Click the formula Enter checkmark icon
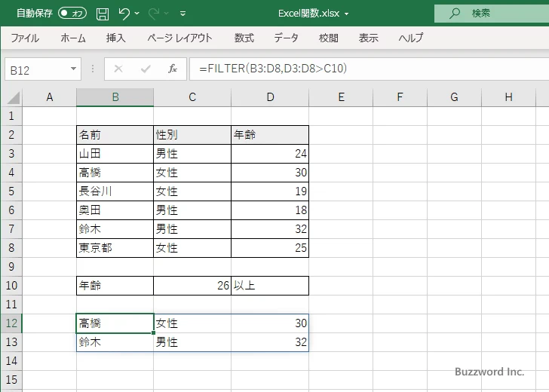 click(146, 69)
